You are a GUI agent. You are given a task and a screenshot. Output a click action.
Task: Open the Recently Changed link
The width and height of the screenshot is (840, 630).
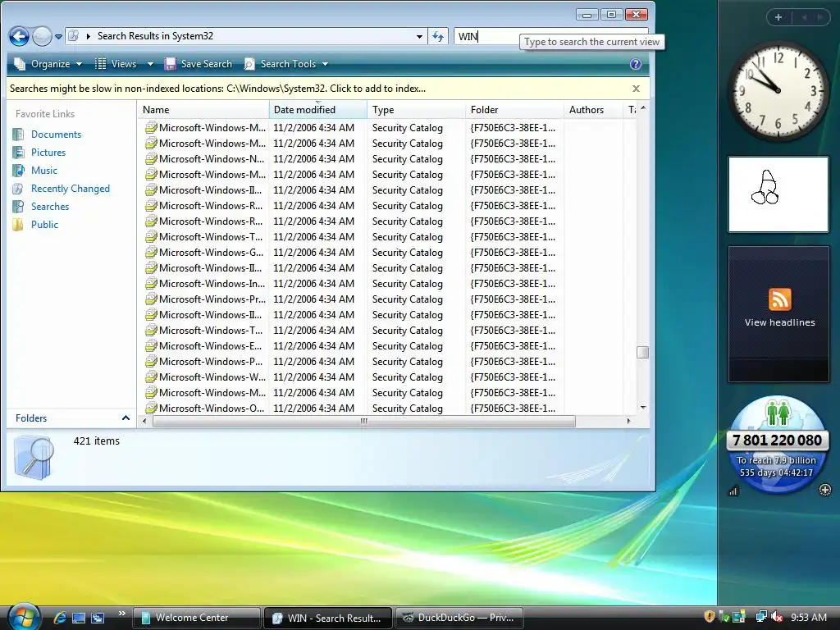pos(71,189)
